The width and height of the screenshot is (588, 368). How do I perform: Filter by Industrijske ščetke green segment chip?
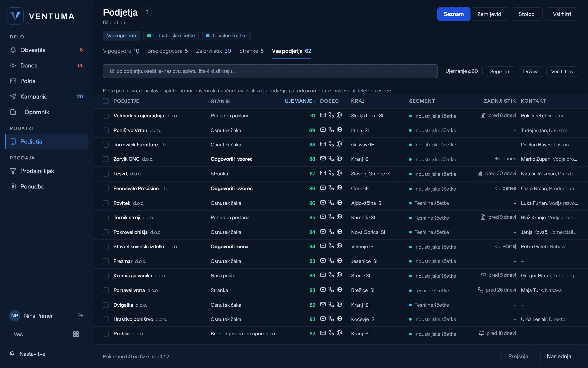pyautogui.click(x=171, y=36)
